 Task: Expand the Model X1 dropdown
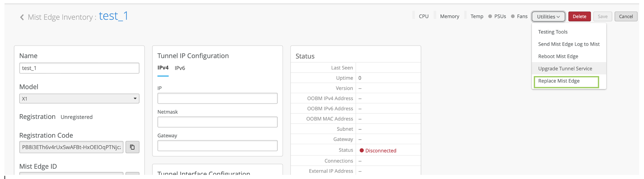click(x=79, y=99)
